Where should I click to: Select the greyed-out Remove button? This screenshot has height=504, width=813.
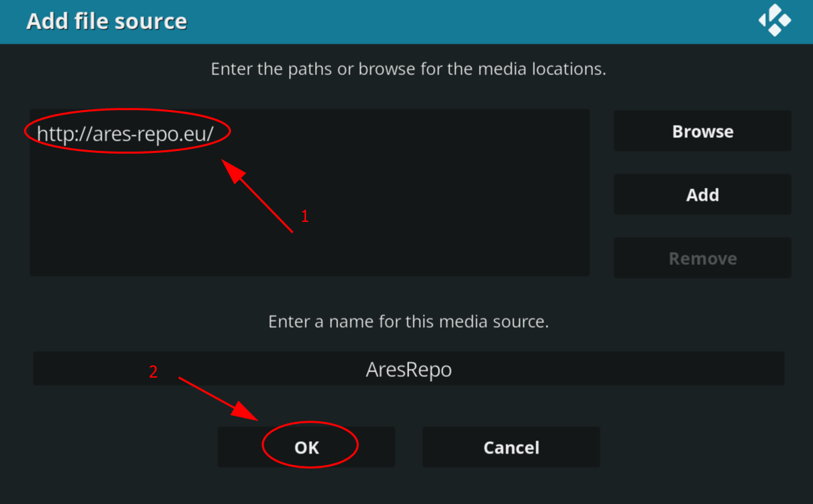(x=702, y=258)
